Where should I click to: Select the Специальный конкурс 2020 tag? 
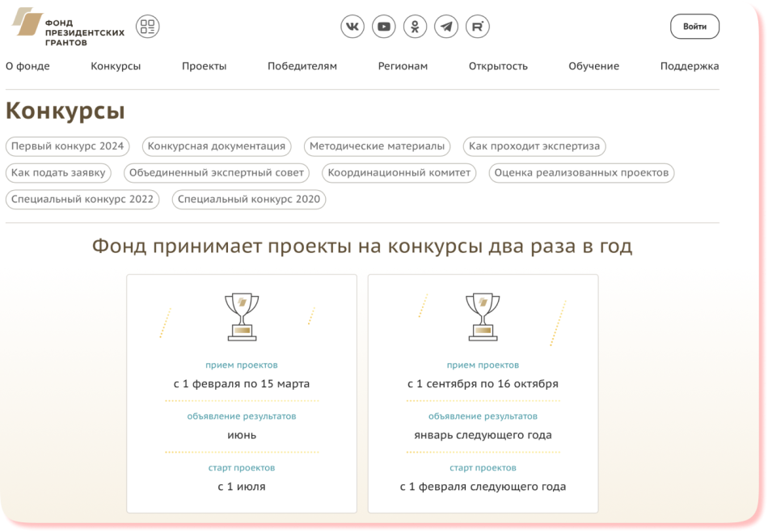coord(249,200)
